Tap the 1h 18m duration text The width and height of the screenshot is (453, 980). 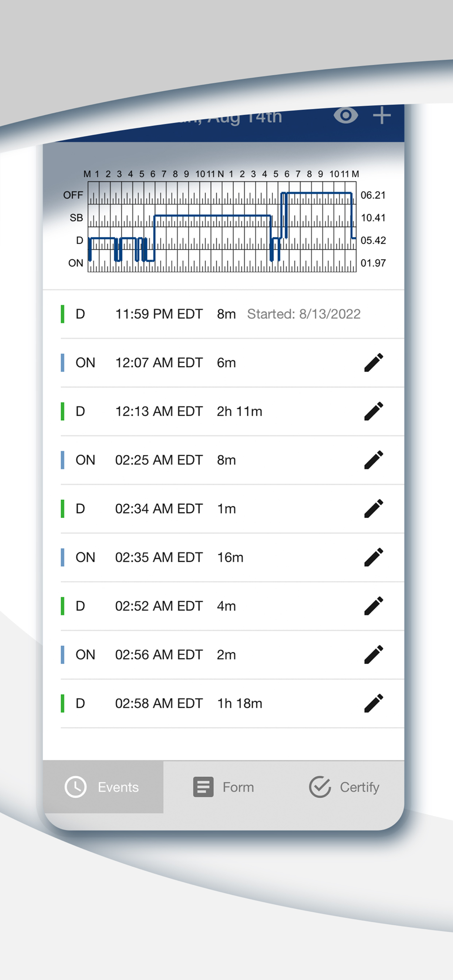click(239, 703)
